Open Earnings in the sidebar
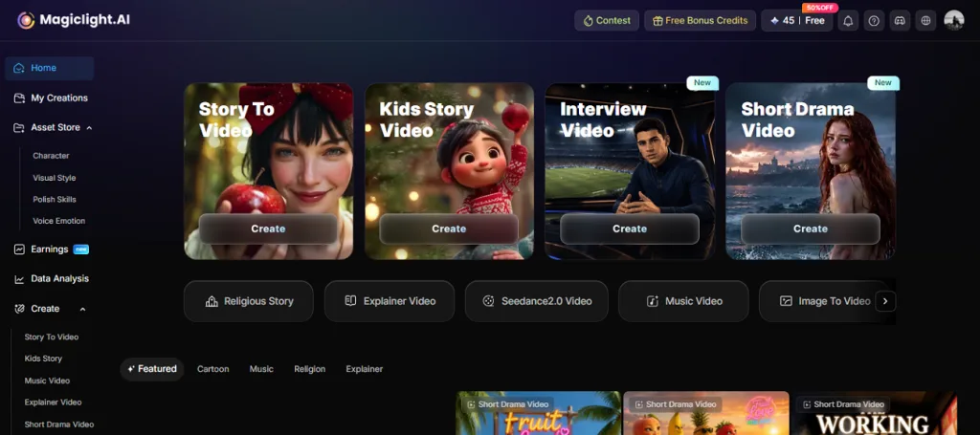980x435 pixels. click(x=50, y=249)
